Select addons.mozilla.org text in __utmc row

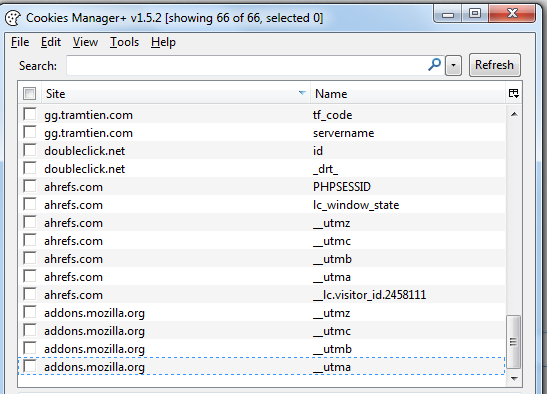(95, 331)
